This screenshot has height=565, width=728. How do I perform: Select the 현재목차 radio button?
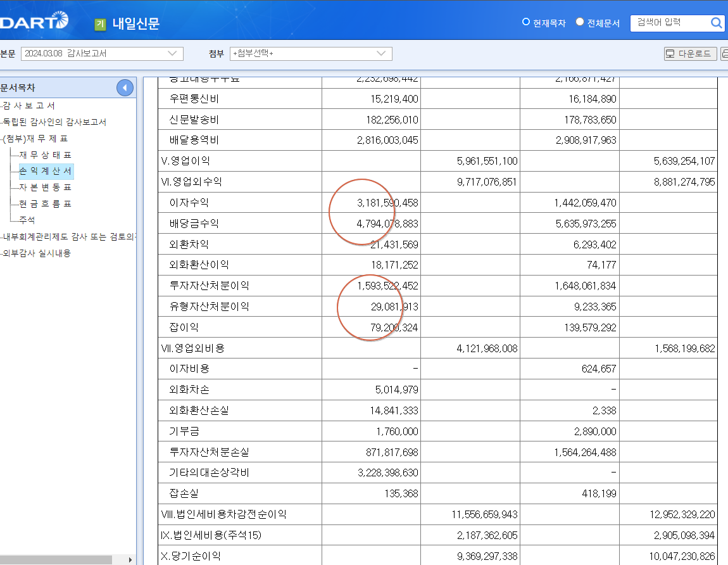pyautogui.click(x=526, y=22)
